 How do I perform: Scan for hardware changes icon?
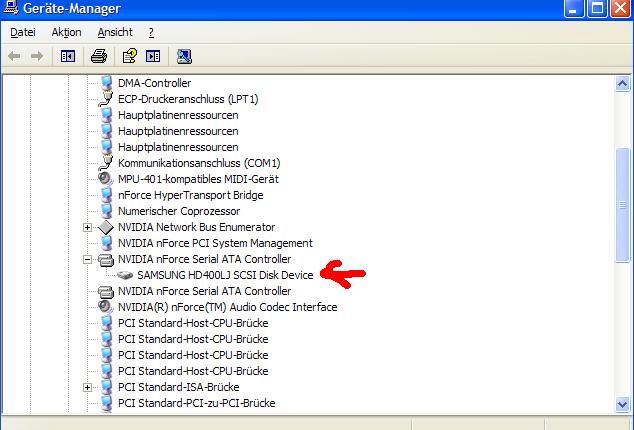(x=184, y=56)
